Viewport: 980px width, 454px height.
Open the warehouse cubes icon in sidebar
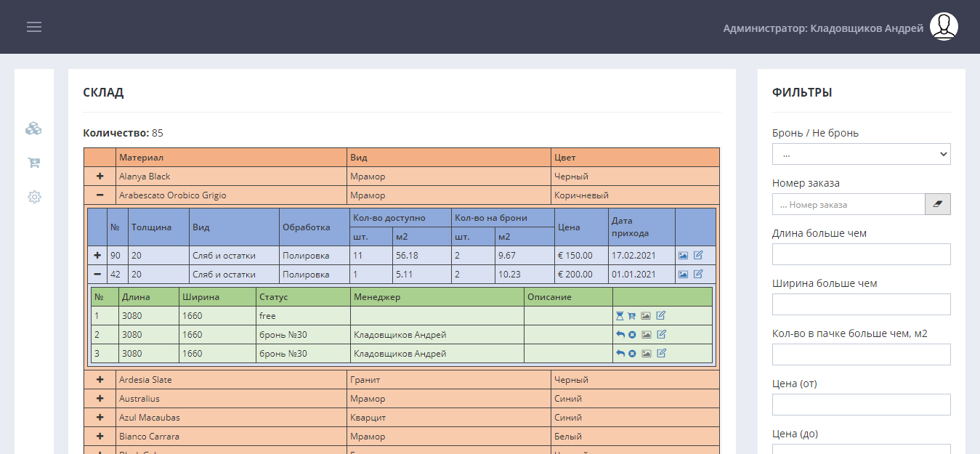tap(33, 129)
